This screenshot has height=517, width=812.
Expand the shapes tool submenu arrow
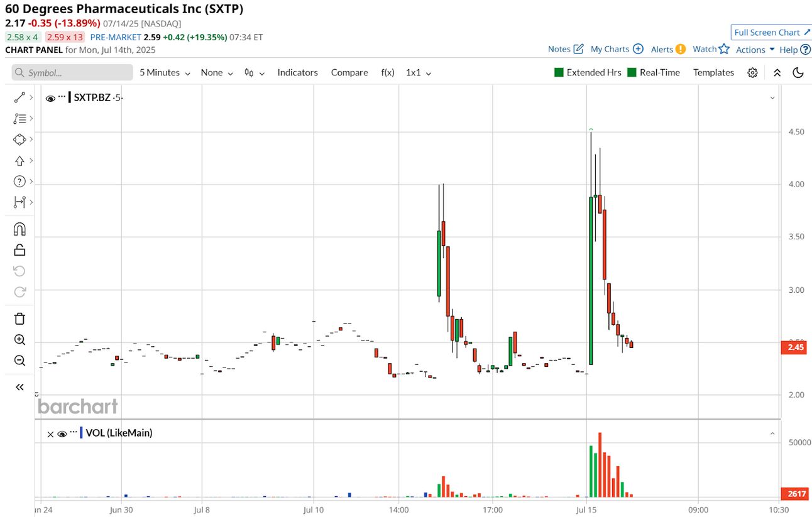(x=31, y=139)
